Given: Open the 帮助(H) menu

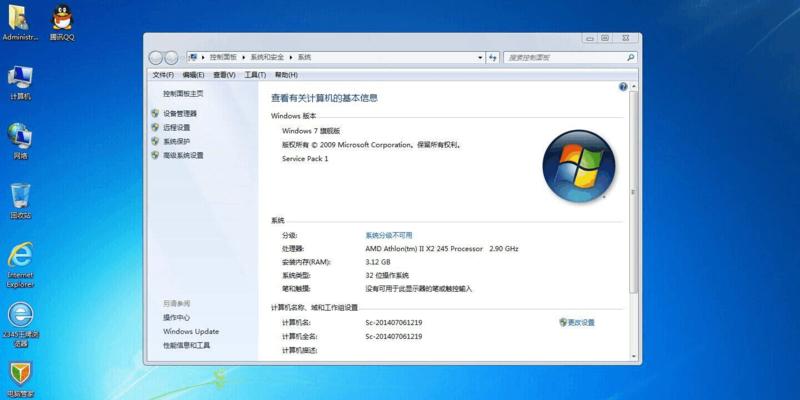Looking at the screenshot, I should [x=286, y=74].
